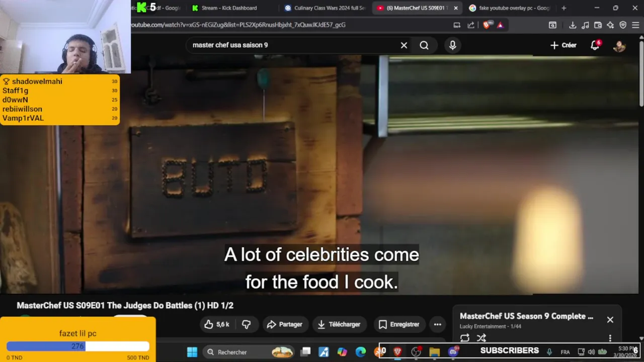
Task: Open the Windows Start menu
Action: point(192,352)
